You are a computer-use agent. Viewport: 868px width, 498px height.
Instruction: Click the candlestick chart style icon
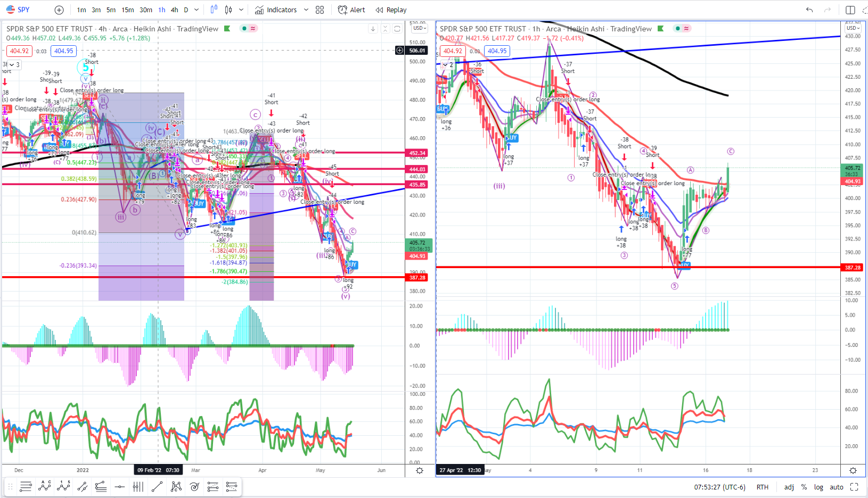228,10
